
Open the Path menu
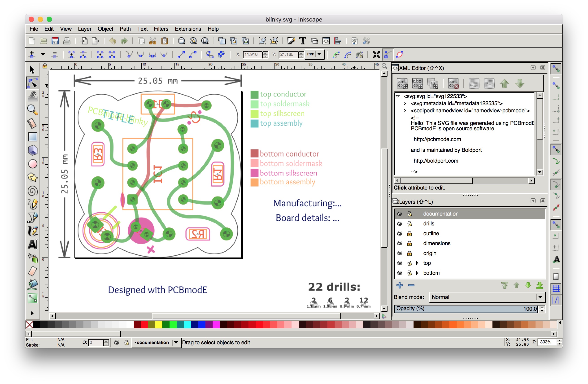(x=125, y=29)
